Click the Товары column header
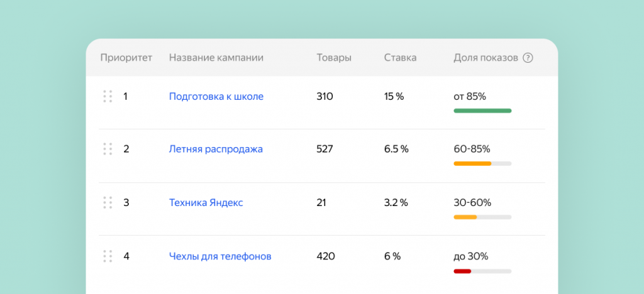The image size is (644, 294). pyautogui.click(x=334, y=58)
